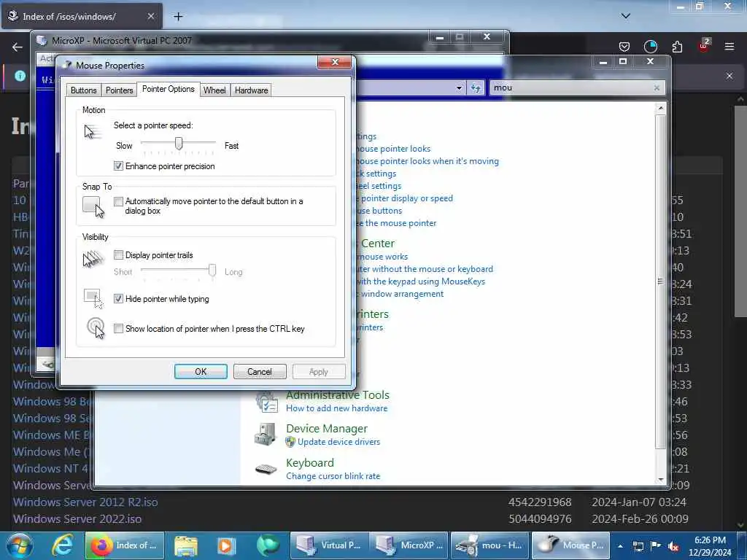This screenshot has width=747, height=560.
Task: Click the pointer trails length slider
Action: pos(212,271)
